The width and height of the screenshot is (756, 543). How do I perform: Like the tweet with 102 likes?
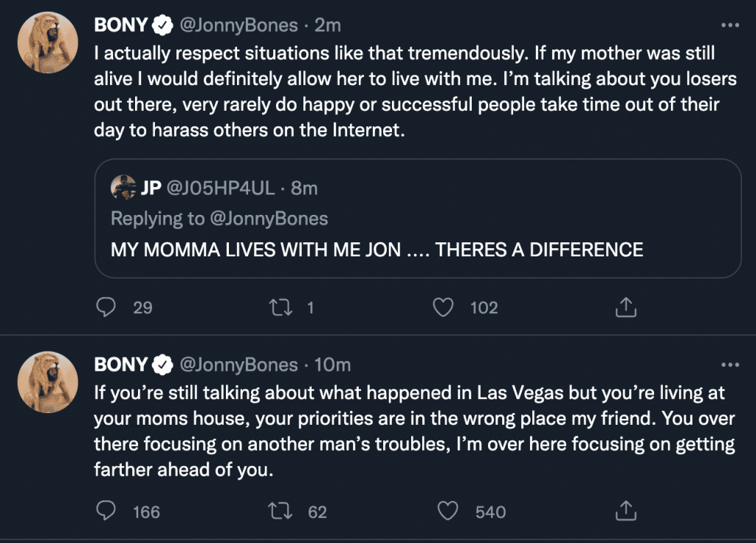pos(442,307)
